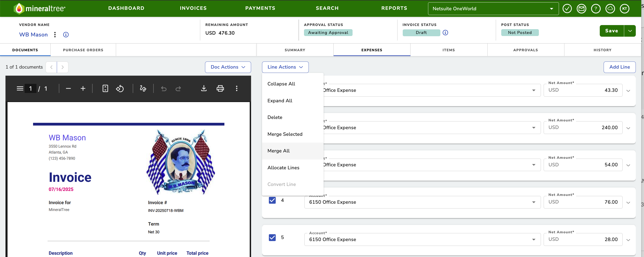Navigate to Reports
The width and height of the screenshot is (644, 257).
[x=394, y=8]
